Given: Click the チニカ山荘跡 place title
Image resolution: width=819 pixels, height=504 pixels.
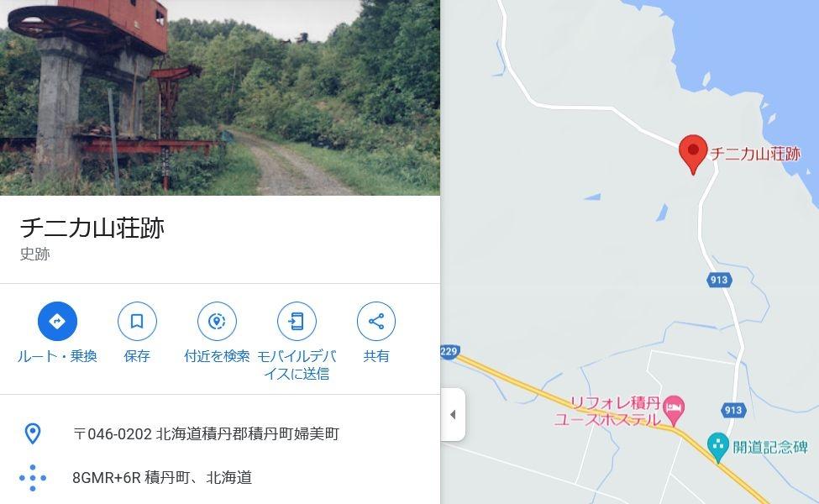Looking at the screenshot, I should tap(92, 228).
